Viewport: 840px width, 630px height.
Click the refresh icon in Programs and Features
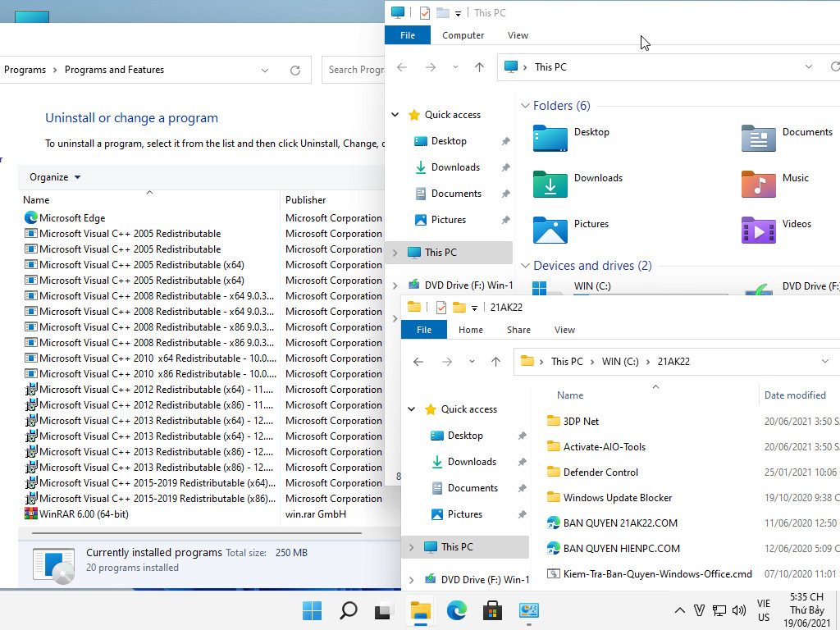click(294, 70)
